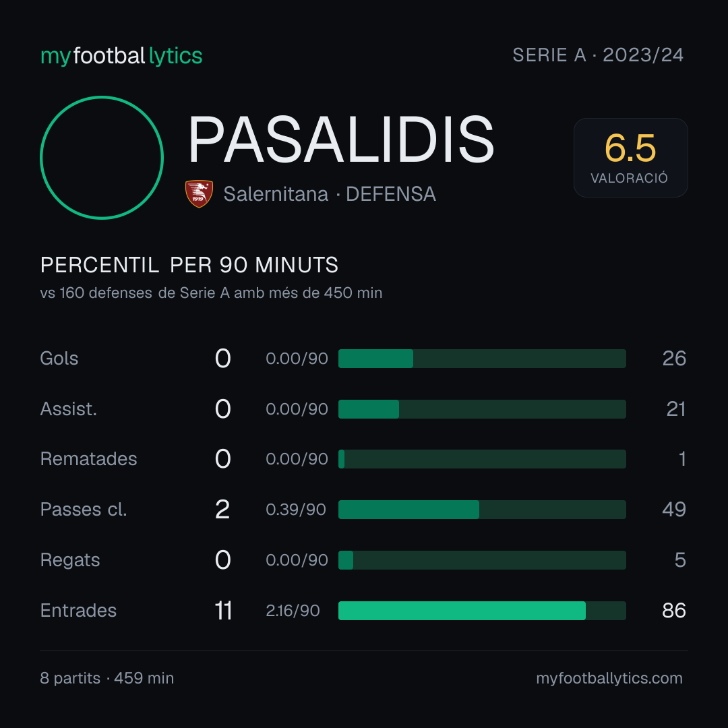Viewport: 728px width, 728px height.
Task: Click the Entrades percentile bar
Action: [x=482, y=611]
